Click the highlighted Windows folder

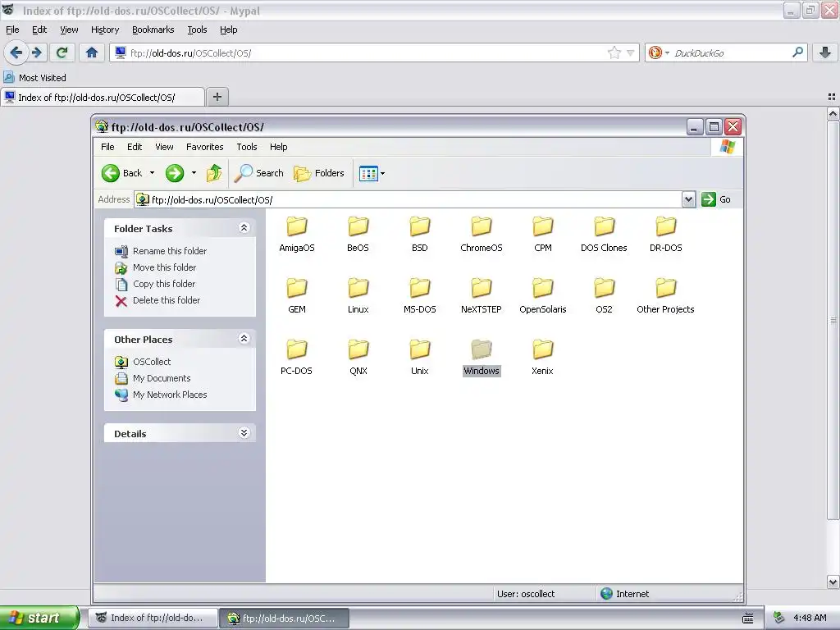click(x=481, y=358)
